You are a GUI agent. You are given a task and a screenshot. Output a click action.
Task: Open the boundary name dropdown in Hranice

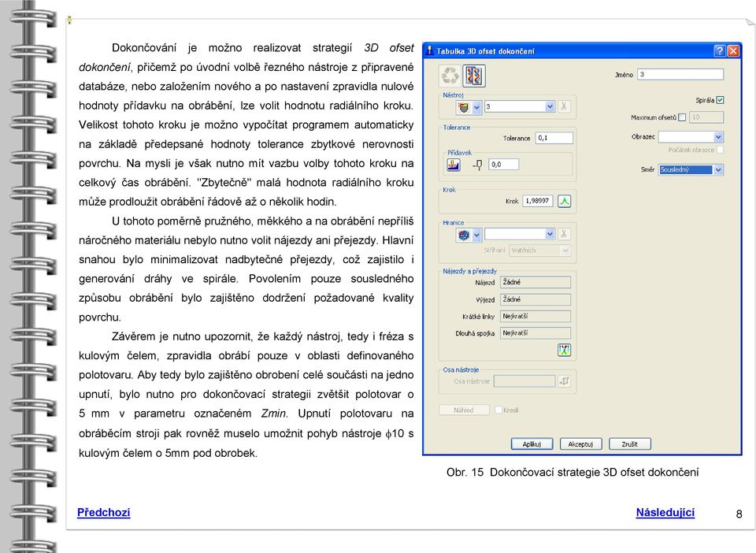click(550, 234)
